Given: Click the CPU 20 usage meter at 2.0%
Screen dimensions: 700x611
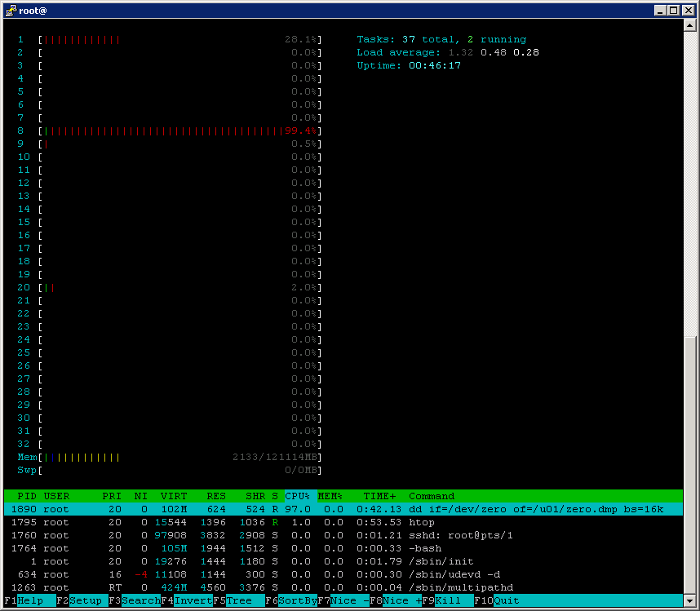Looking at the screenshot, I should pyautogui.click(x=180, y=287).
